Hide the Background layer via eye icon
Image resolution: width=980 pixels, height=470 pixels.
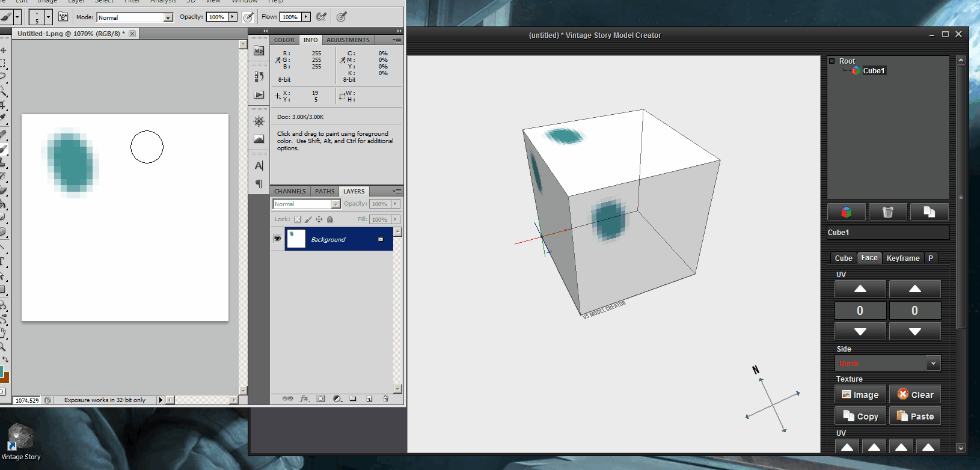pos(277,239)
